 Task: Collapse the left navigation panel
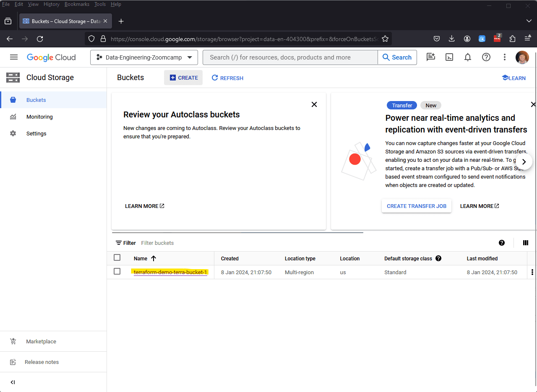pos(13,382)
